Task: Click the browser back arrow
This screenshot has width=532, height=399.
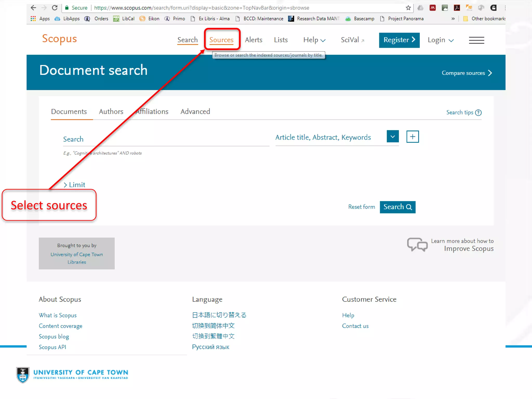Action: pyautogui.click(x=33, y=8)
